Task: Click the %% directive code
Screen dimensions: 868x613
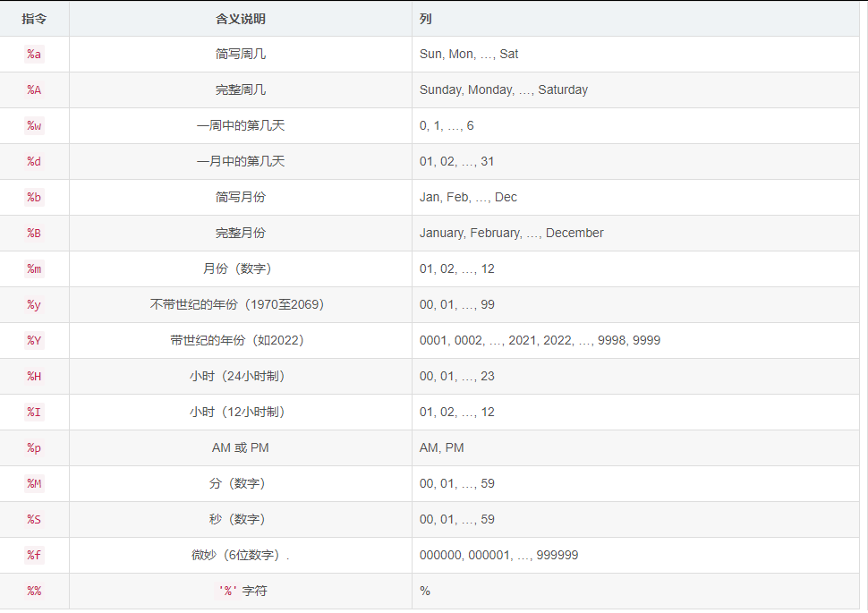Action: coord(34,591)
